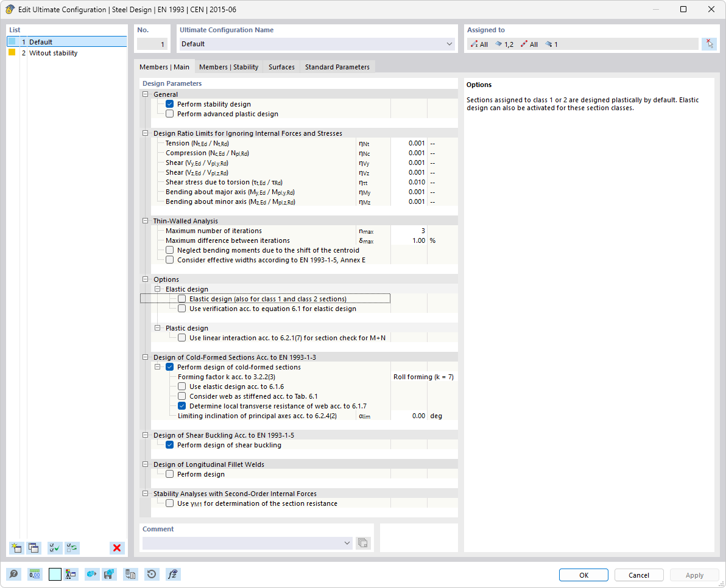Switch to the Members | Stability tab

(228, 67)
